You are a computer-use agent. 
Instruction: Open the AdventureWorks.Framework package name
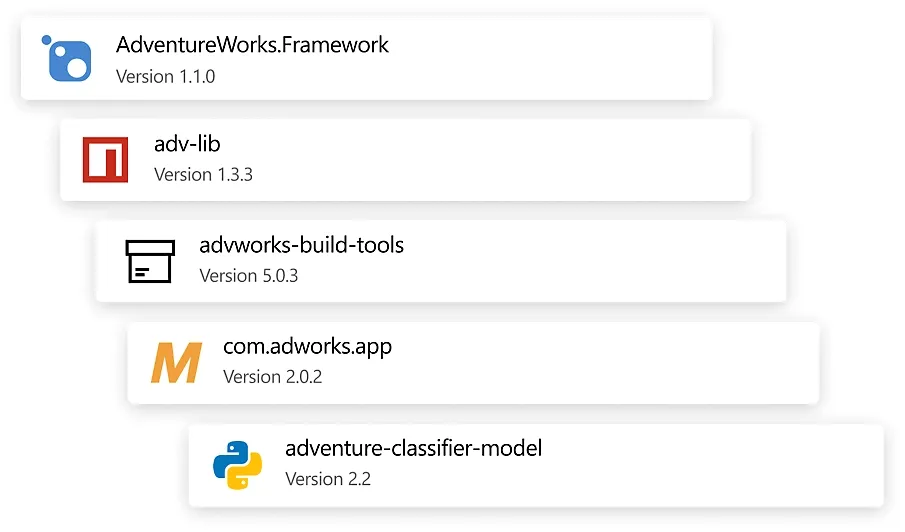click(252, 45)
